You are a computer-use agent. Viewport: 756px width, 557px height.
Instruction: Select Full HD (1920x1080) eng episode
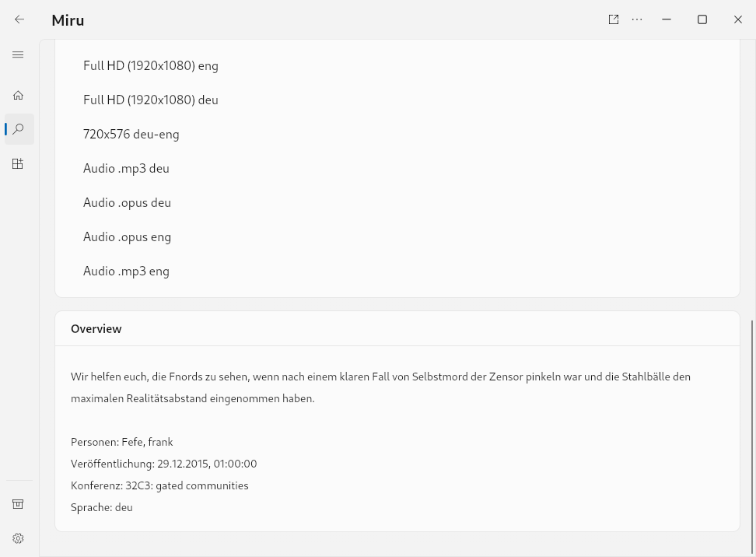click(x=397, y=65)
